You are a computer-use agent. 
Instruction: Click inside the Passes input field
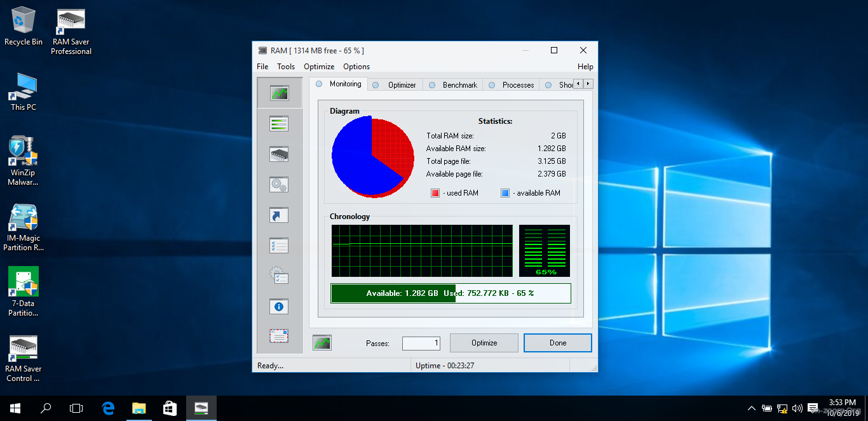[421, 343]
